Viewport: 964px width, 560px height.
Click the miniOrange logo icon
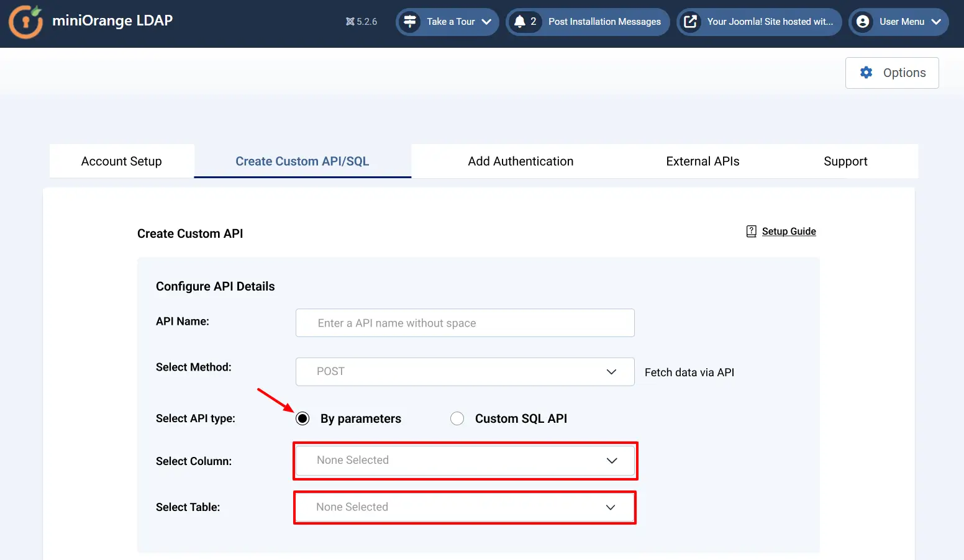(25, 22)
